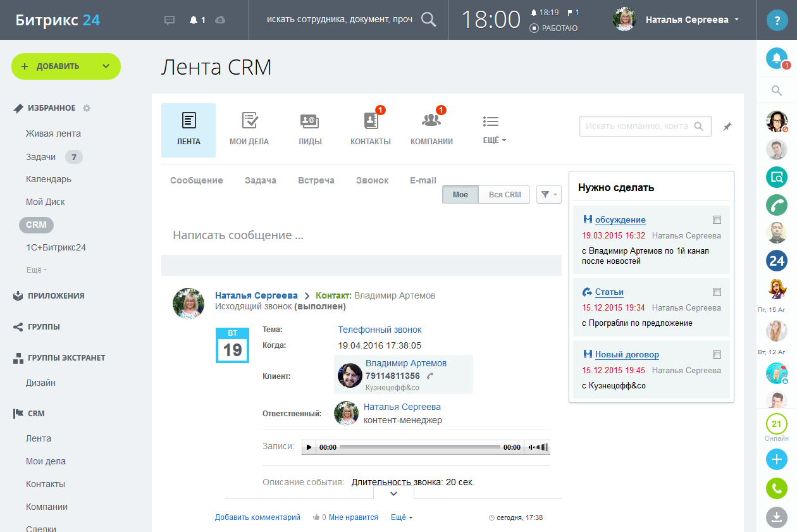
Task: Open the Мои дела toolbar icon
Action: [249, 130]
